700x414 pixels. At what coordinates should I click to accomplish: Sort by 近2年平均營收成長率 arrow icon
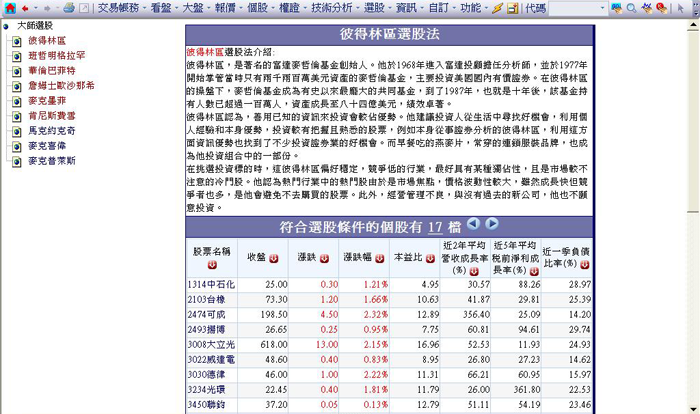click(x=474, y=271)
